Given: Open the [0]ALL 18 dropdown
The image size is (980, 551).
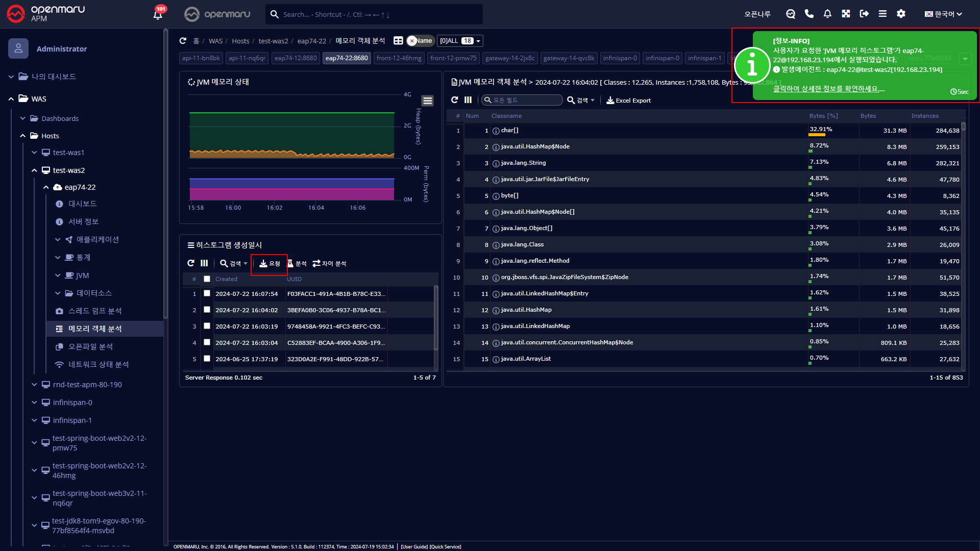Looking at the screenshot, I should [460, 41].
